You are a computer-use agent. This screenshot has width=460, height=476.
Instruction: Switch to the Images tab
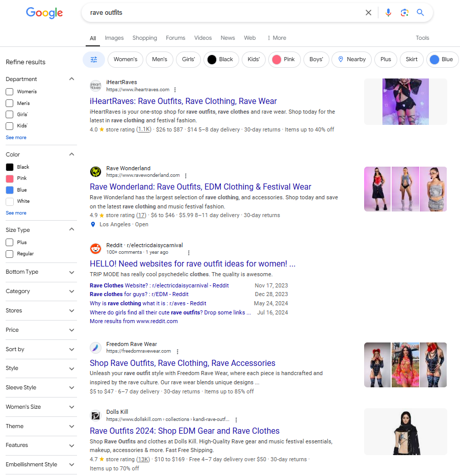pos(114,38)
